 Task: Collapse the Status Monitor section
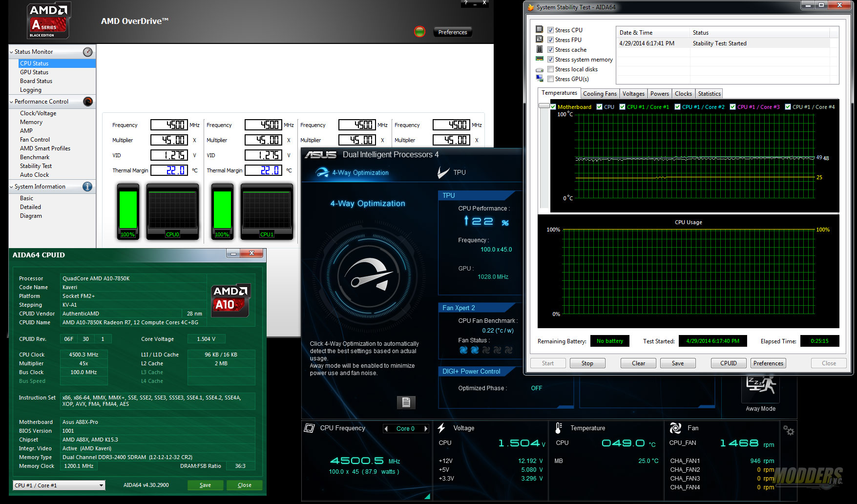[11, 52]
